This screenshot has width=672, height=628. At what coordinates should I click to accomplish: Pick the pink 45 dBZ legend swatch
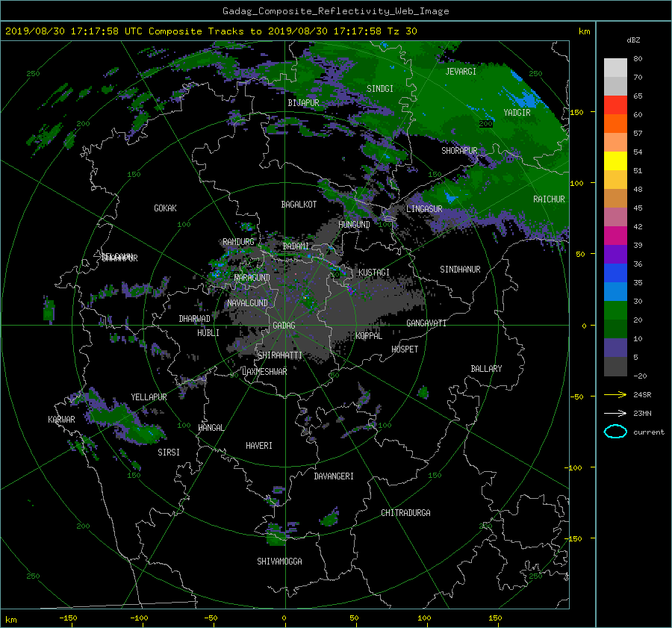[x=615, y=217]
